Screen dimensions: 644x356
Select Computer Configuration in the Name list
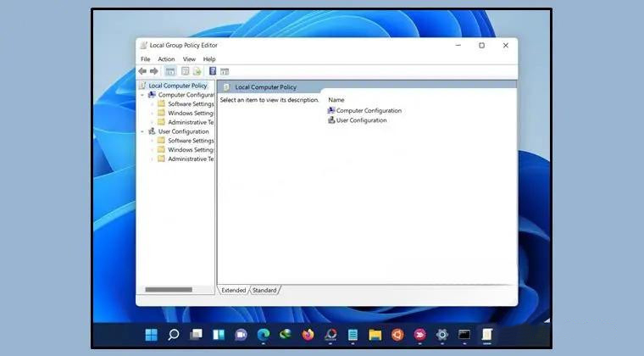(369, 110)
